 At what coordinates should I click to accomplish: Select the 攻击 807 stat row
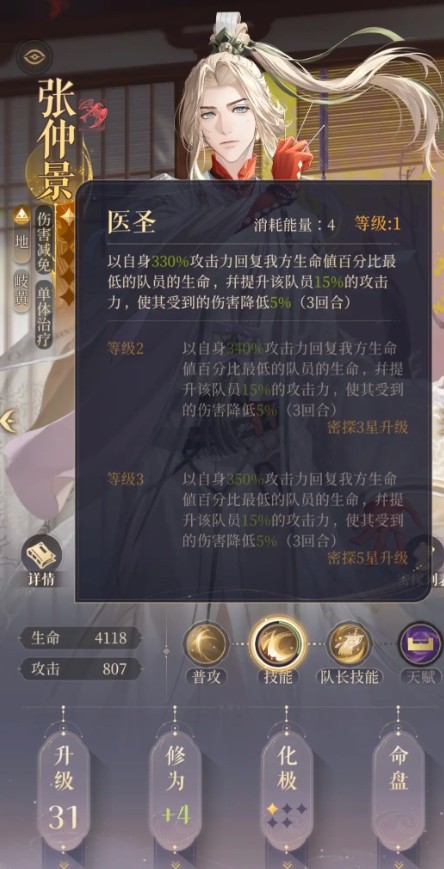(x=80, y=669)
